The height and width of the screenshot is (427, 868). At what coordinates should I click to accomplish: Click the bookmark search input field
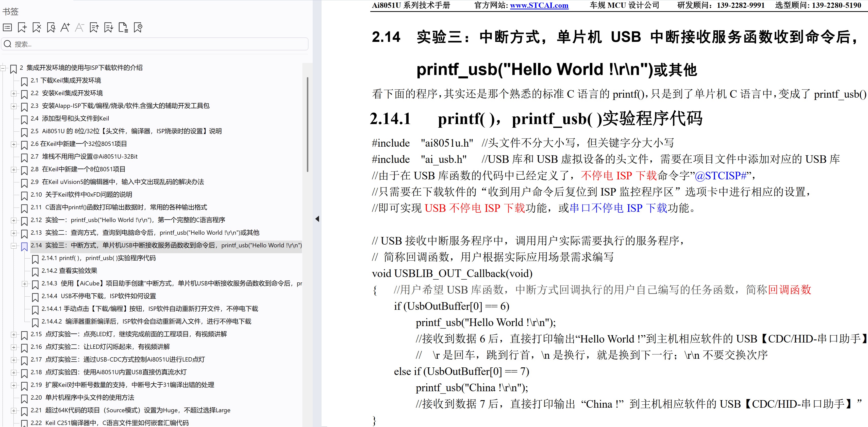(x=155, y=44)
